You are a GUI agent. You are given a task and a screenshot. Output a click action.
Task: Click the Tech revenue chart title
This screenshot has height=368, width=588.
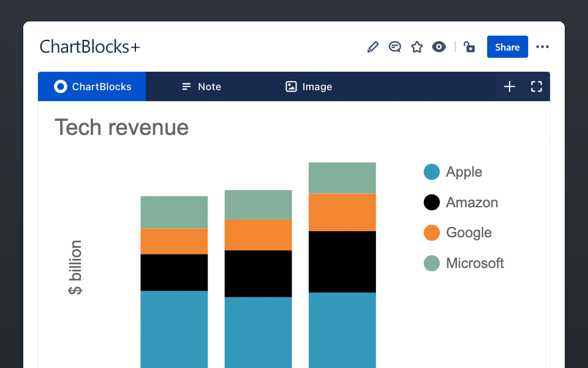(x=122, y=128)
